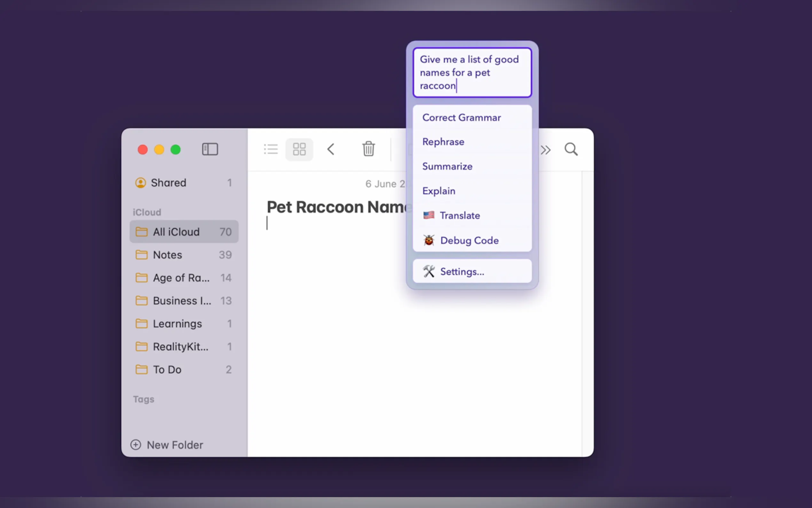Click the Explain option
Screen dimensions: 812x508
(439, 191)
